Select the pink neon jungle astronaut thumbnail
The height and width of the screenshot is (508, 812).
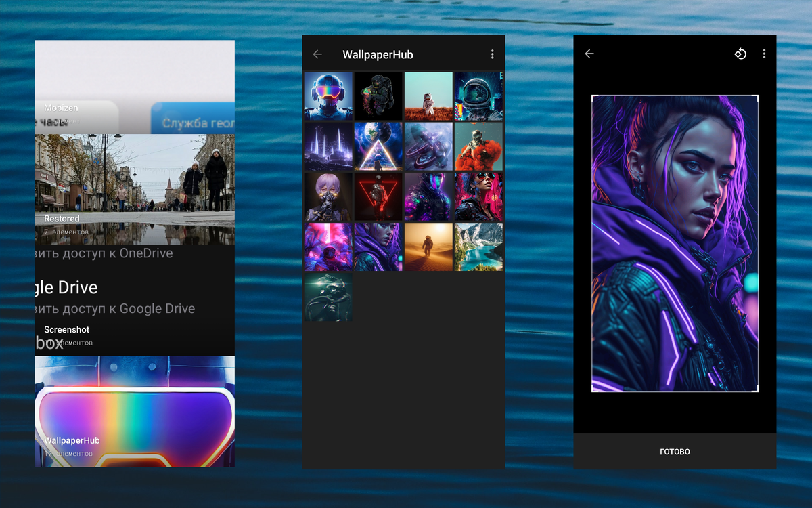(328, 247)
